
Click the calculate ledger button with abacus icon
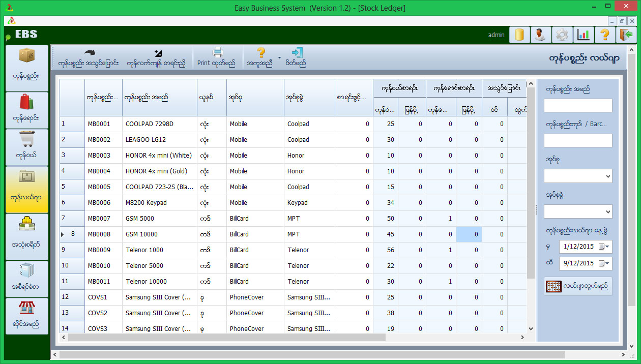pyautogui.click(x=578, y=286)
